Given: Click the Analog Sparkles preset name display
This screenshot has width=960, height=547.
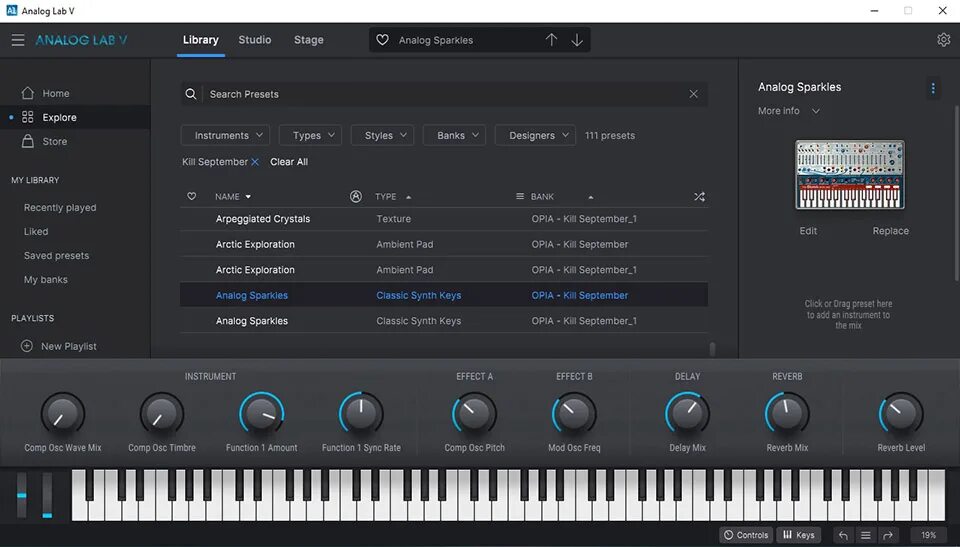Looking at the screenshot, I should [436, 40].
